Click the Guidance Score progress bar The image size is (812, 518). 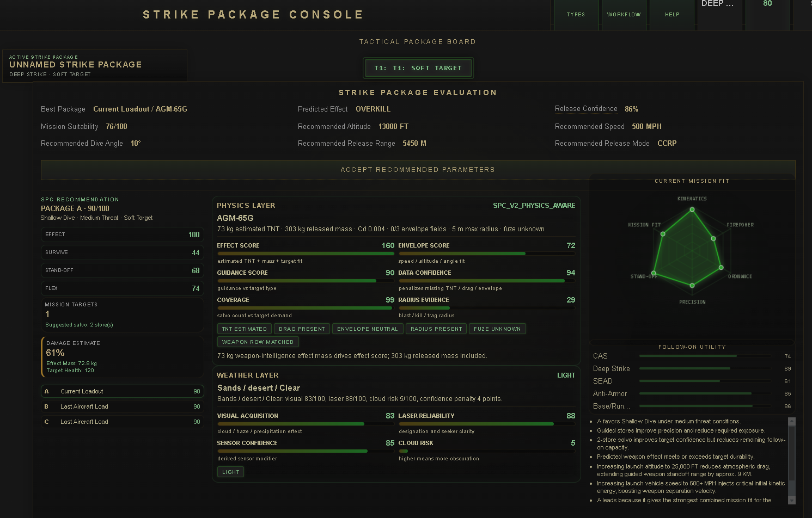tap(306, 281)
